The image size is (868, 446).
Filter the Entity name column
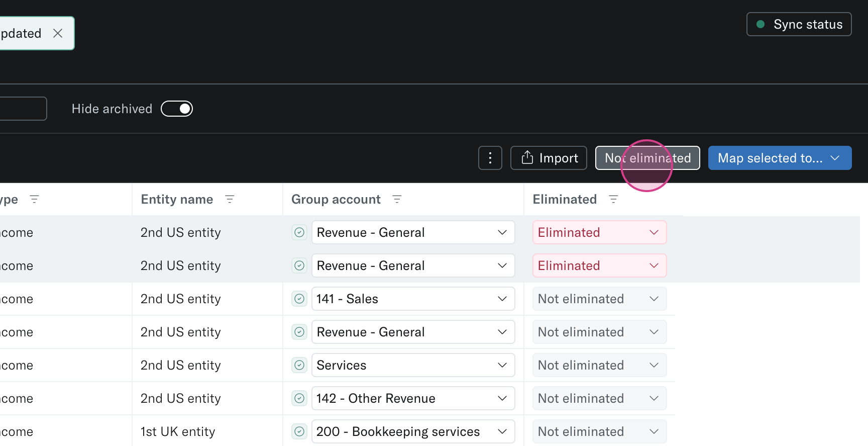click(230, 199)
